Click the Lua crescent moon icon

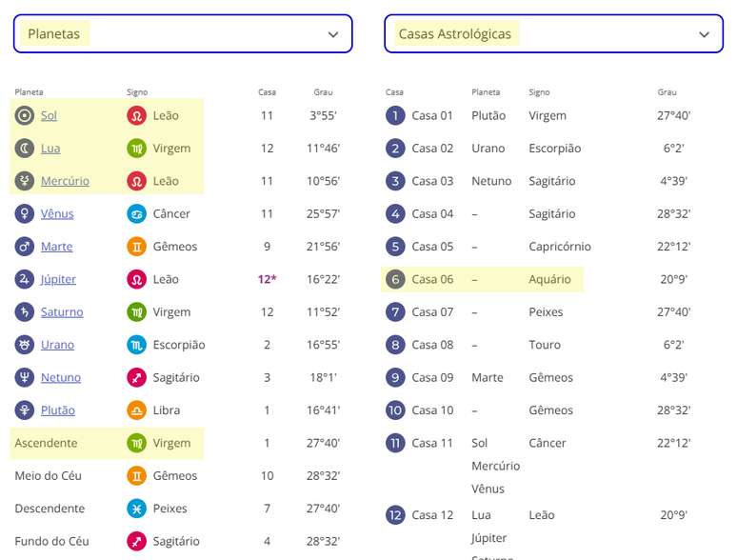point(25,149)
